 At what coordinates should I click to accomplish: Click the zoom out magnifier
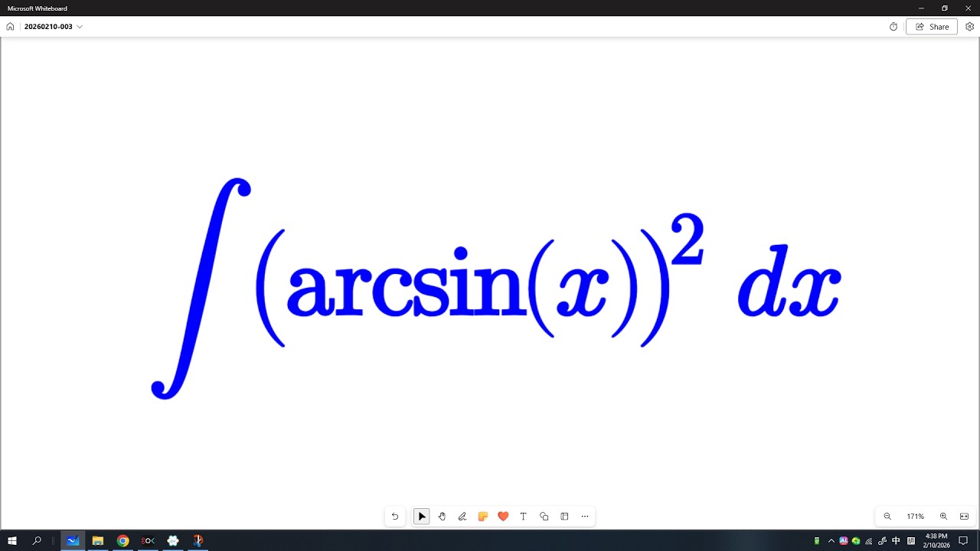tap(887, 517)
